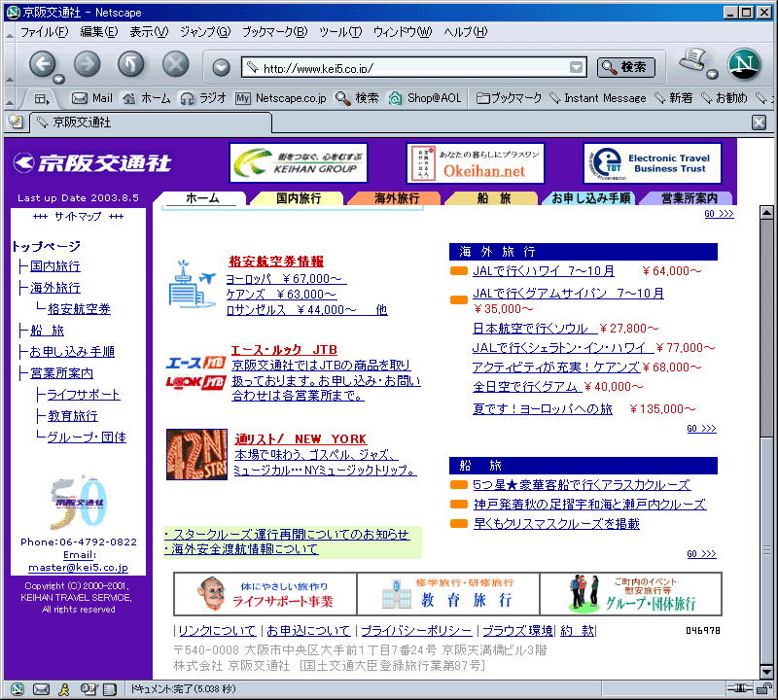Click the scrollbar up arrow
Viewport: 778px width, 700px height.
766,213
